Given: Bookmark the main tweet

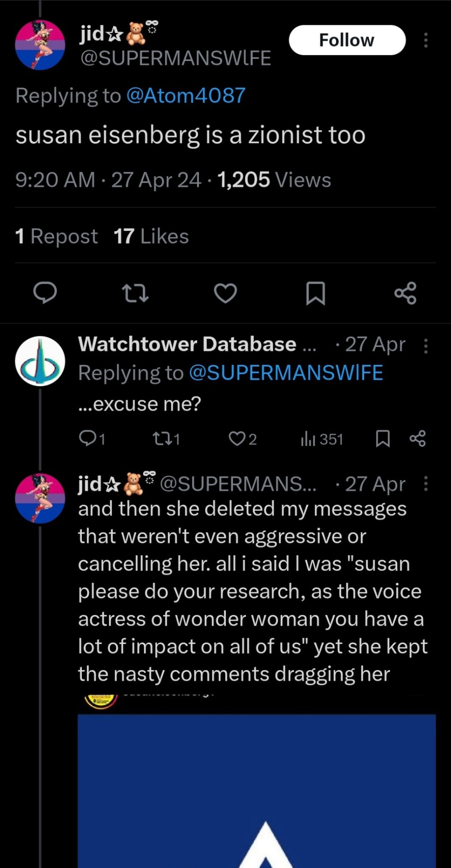Looking at the screenshot, I should pos(315,293).
